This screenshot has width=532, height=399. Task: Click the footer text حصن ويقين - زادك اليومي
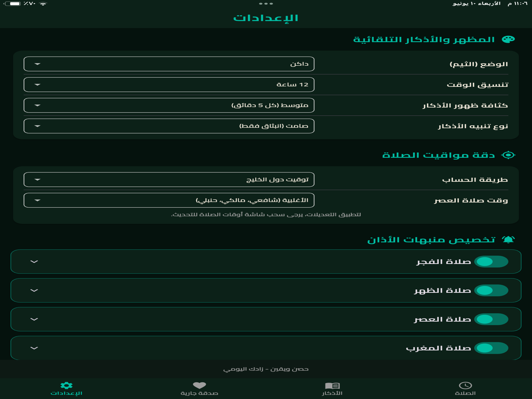(x=266, y=369)
